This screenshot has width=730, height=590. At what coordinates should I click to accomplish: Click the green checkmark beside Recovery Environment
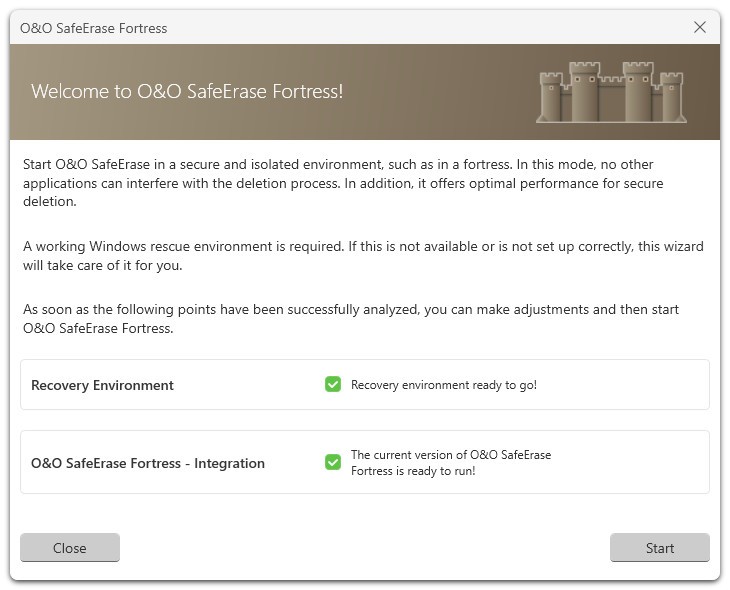(333, 385)
